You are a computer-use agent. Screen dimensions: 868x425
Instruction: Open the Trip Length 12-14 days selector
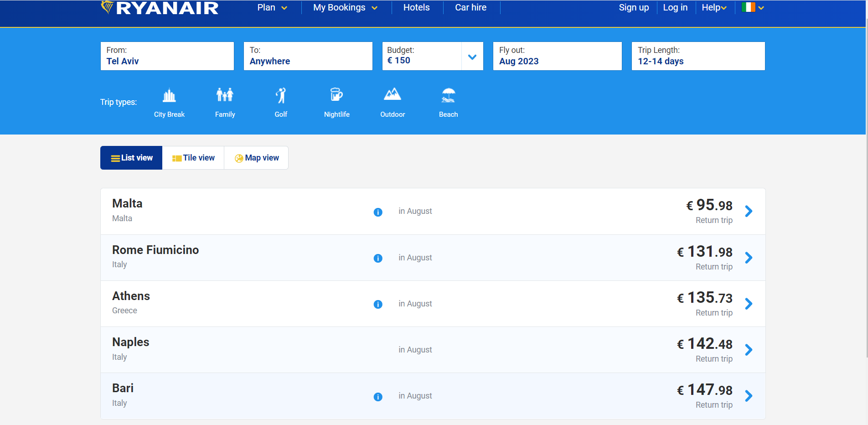[x=698, y=56]
